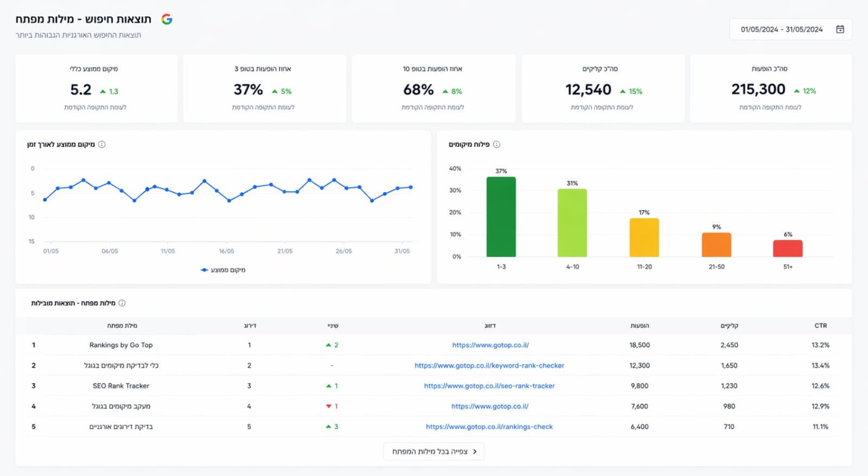The width and height of the screenshot is (868, 476).
Task: Open the 01/05/2024 - 31/05/2024 date range field
Action: click(790, 29)
